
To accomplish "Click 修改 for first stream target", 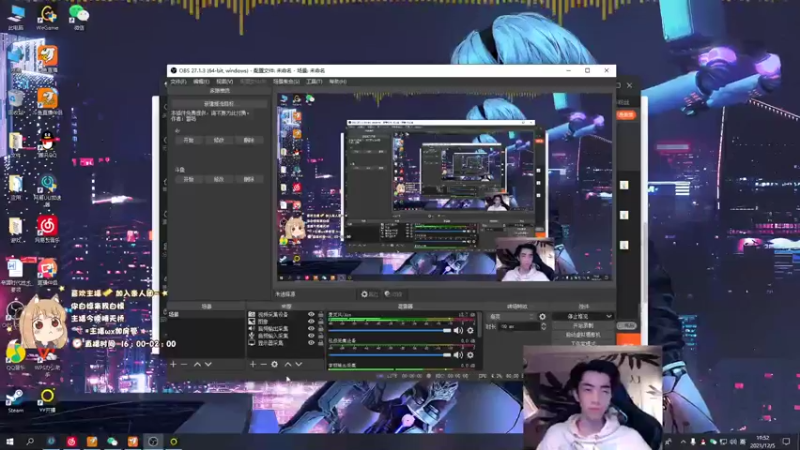I will tap(219, 140).
